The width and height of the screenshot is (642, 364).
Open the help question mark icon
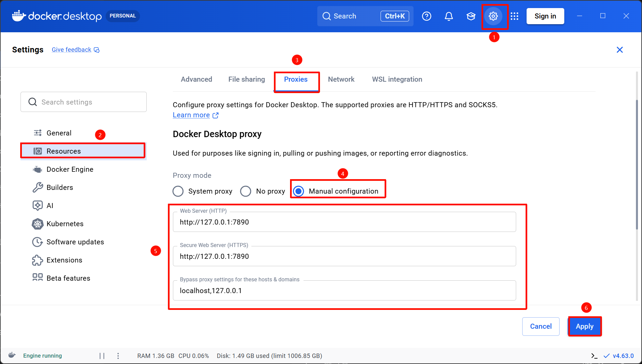pos(427,16)
